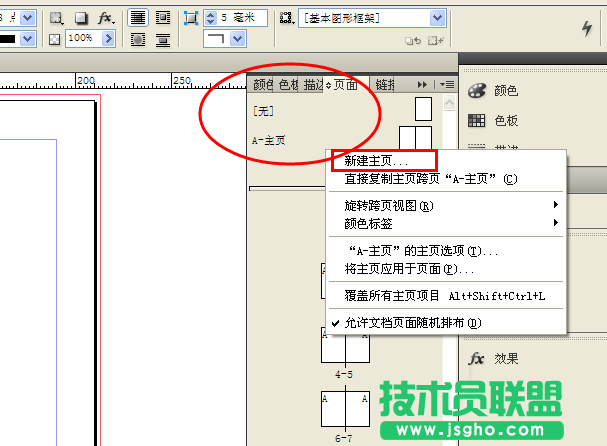Choose 覆盖所有主页项目 menu entry

point(446,296)
